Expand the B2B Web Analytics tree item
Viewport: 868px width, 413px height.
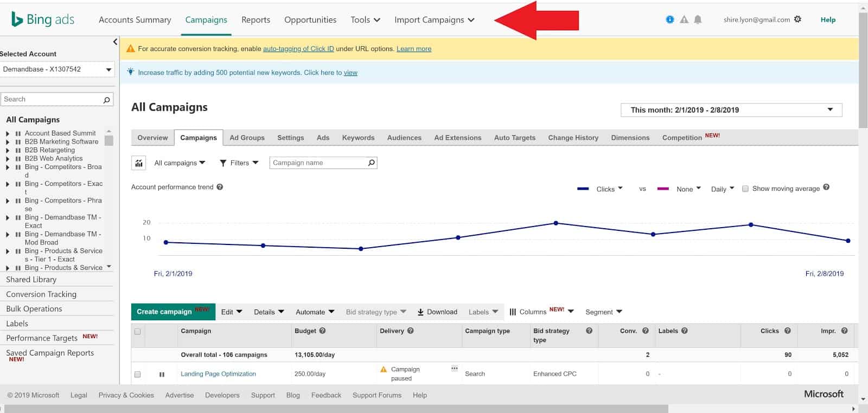pos(8,159)
